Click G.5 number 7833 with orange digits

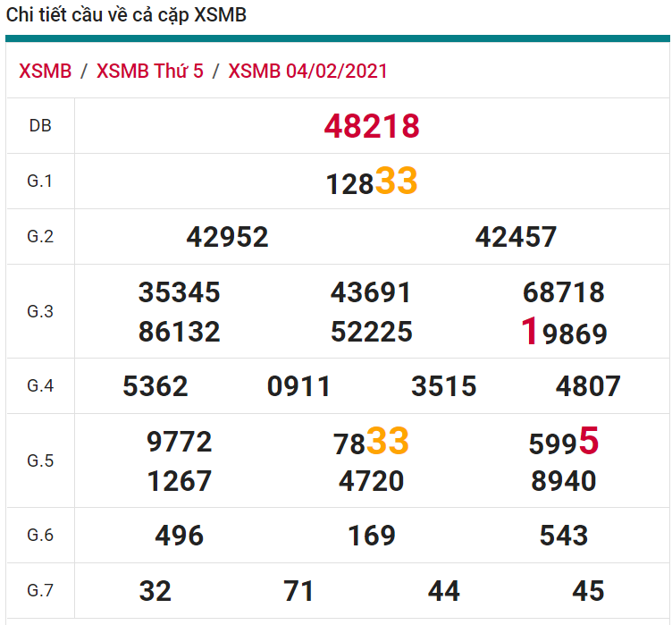(372, 442)
